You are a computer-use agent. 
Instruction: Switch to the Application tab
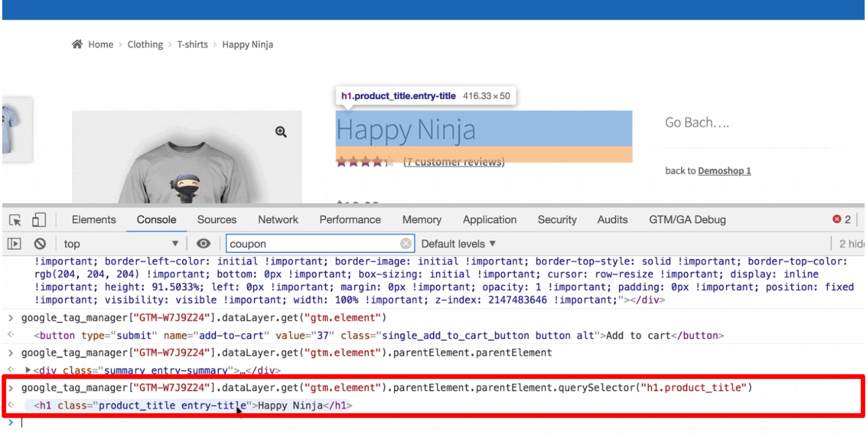click(489, 219)
